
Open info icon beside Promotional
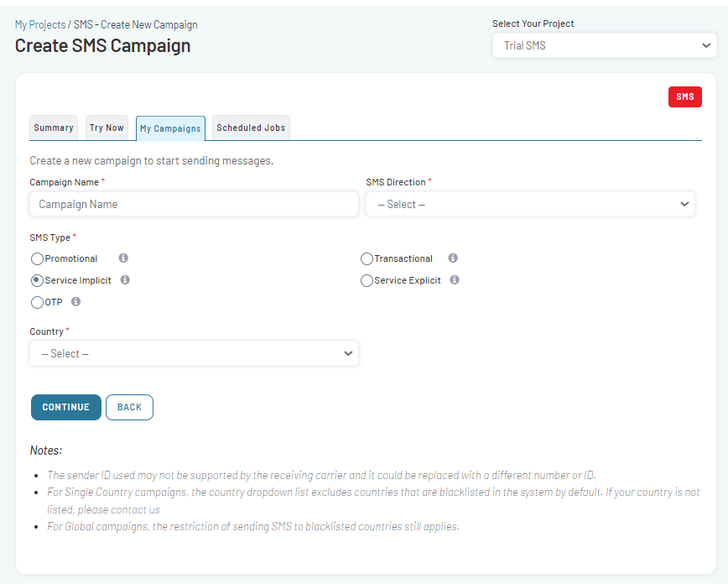coord(123,258)
